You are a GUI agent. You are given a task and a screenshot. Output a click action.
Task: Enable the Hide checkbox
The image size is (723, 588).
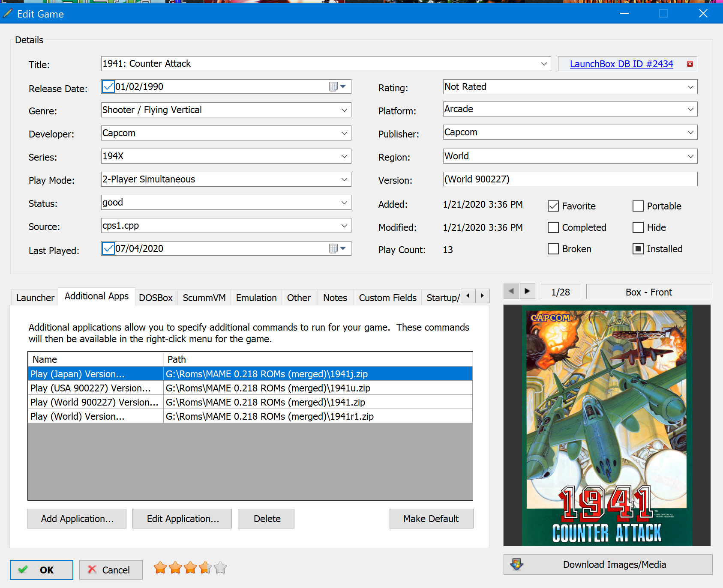click(638, 227)
